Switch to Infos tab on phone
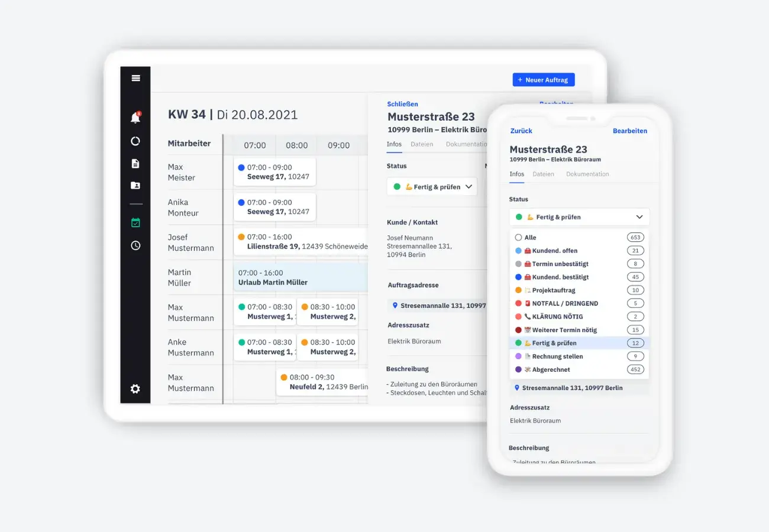 coord(517,174)
